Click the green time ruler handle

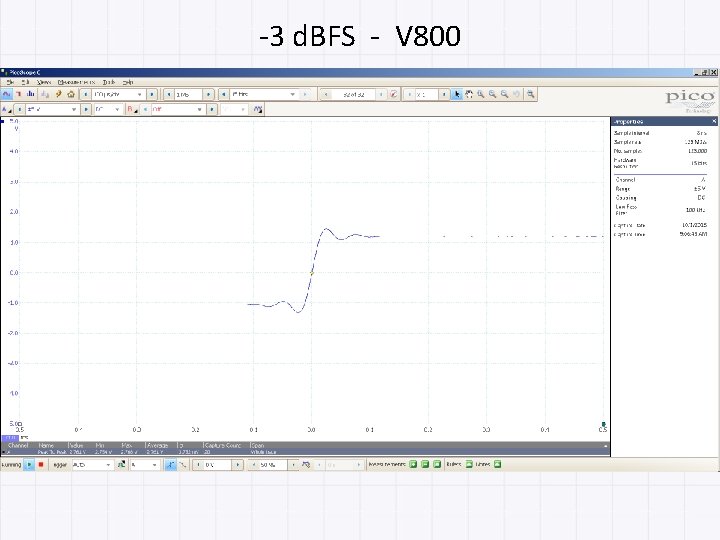point(603,424)
